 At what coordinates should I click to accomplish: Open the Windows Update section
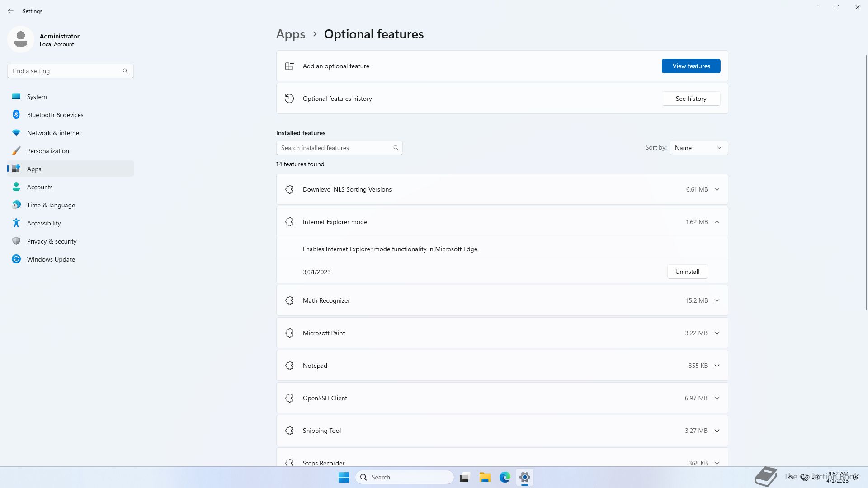(51, 259)
